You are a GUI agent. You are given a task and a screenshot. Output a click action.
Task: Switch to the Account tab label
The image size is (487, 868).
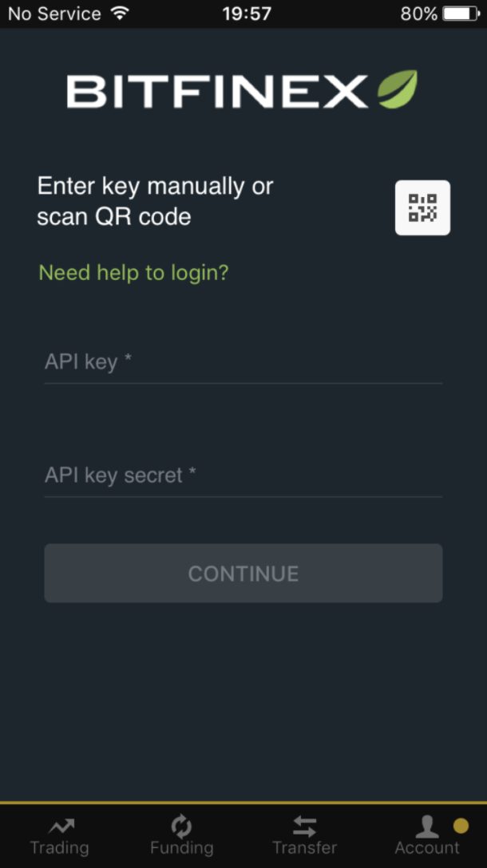(x=427, y=847)
